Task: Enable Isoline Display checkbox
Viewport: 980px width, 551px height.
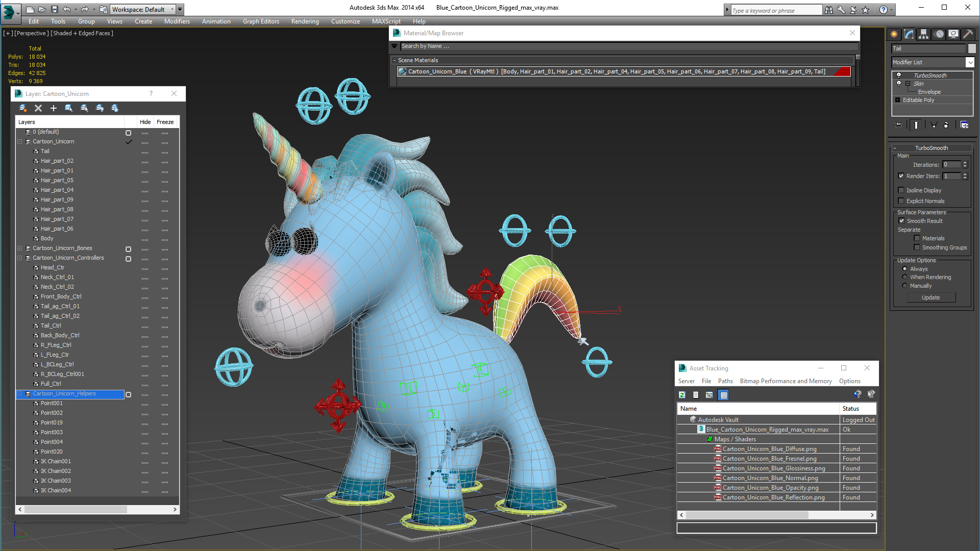Action: [901, 190]
